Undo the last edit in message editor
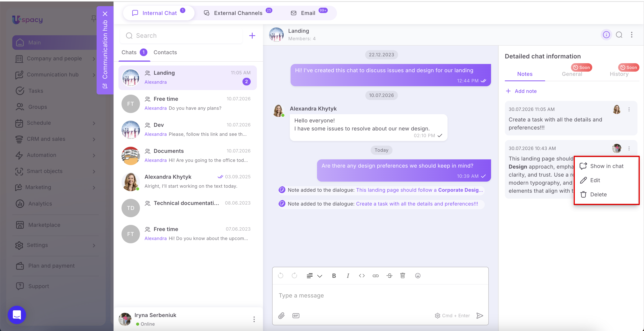 pyautogui.click(x=280, y=275)
